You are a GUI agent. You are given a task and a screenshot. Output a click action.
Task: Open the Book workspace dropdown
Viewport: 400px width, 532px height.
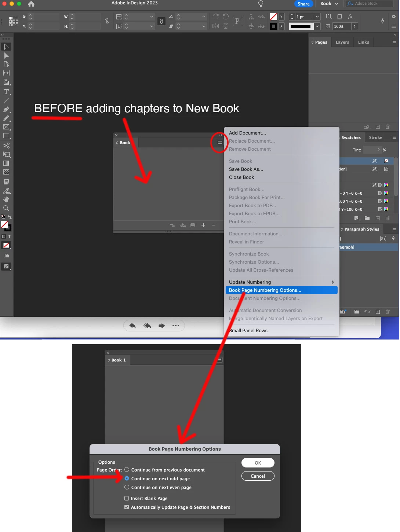pos(329,4)
